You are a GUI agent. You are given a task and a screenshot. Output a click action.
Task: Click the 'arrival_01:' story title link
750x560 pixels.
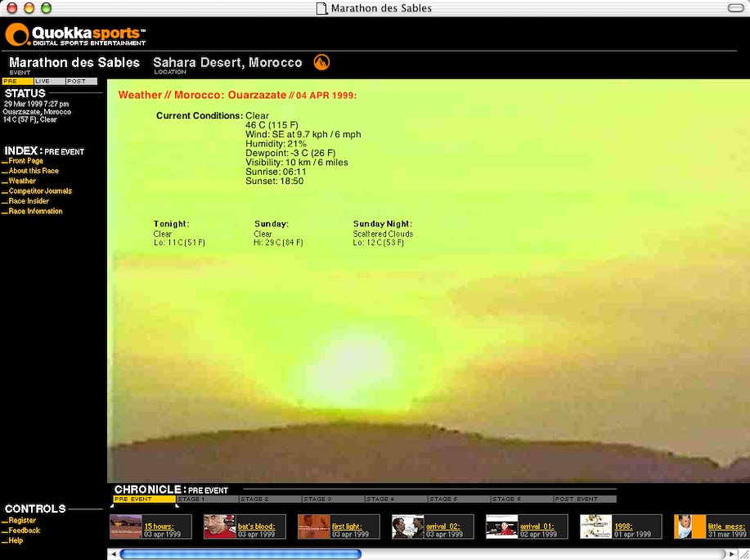pyautogui.click(x=537, y=526)
